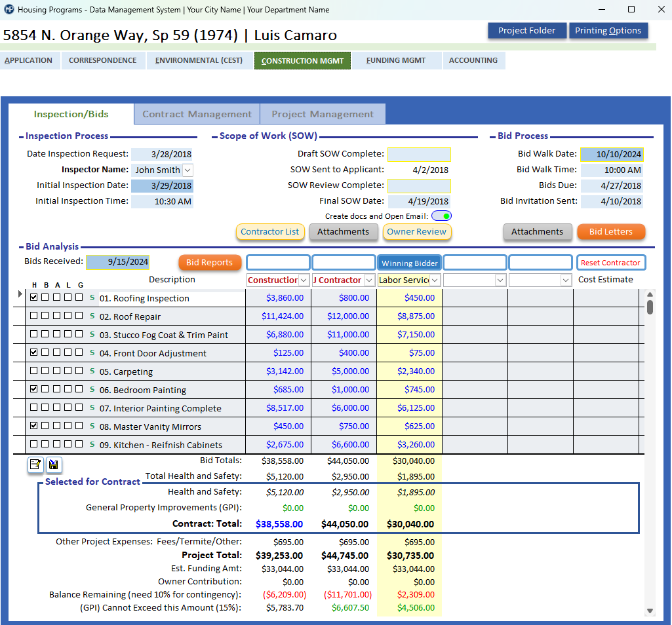Click winner selector box above J Contractor column

click(x=344, y=263)
